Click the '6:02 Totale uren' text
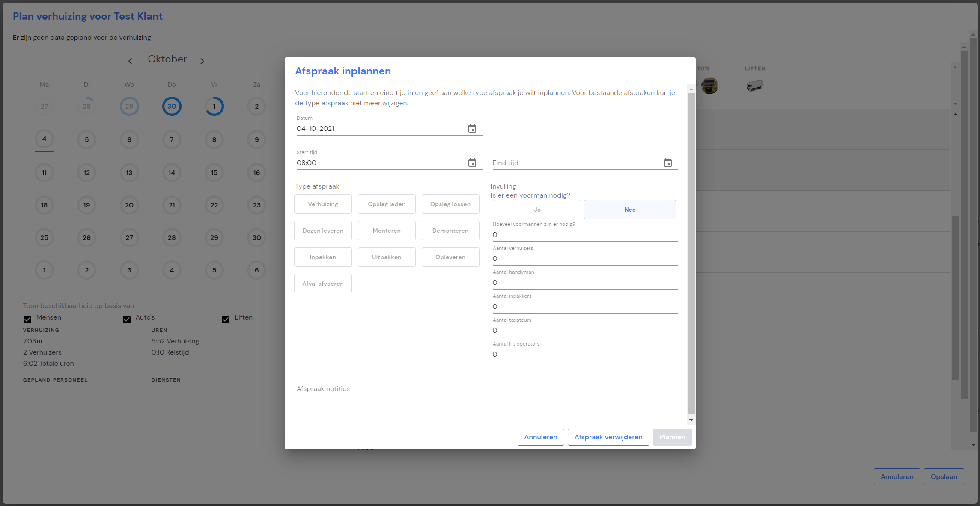Screen dimensions: 980x506 click(48, 364)
